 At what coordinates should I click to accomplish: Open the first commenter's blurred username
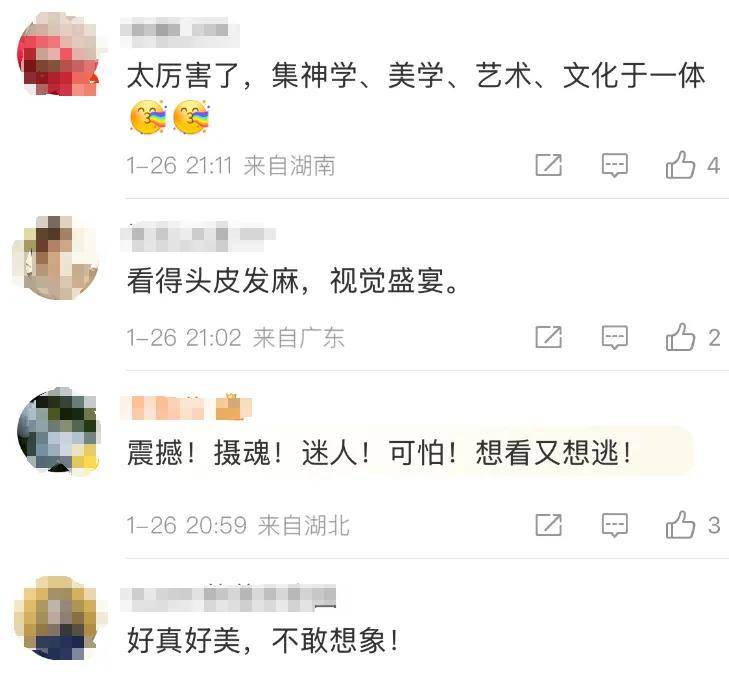click(x=180, y=32)
